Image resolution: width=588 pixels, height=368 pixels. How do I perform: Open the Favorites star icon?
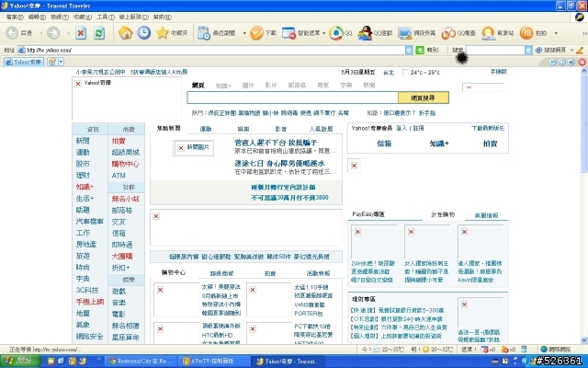163,33
